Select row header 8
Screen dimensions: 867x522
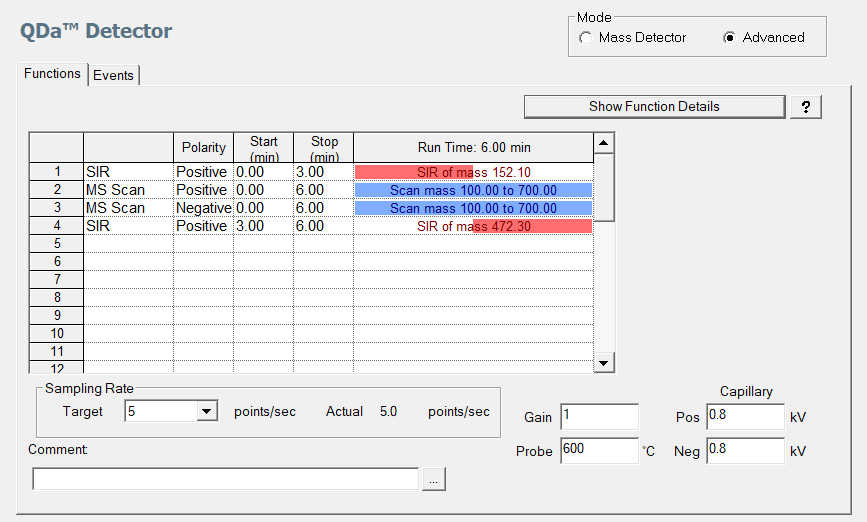[x=56, y=297]
